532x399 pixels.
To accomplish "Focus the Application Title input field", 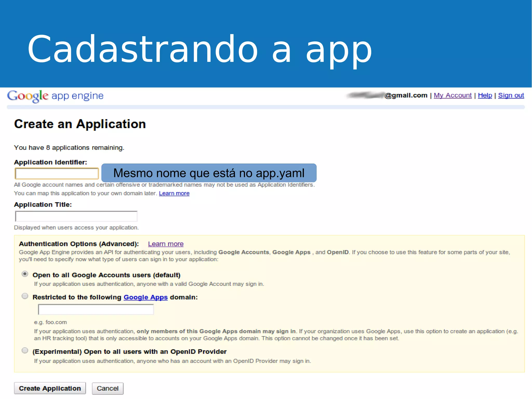I will pyautogui.click(x=76, y=216).
